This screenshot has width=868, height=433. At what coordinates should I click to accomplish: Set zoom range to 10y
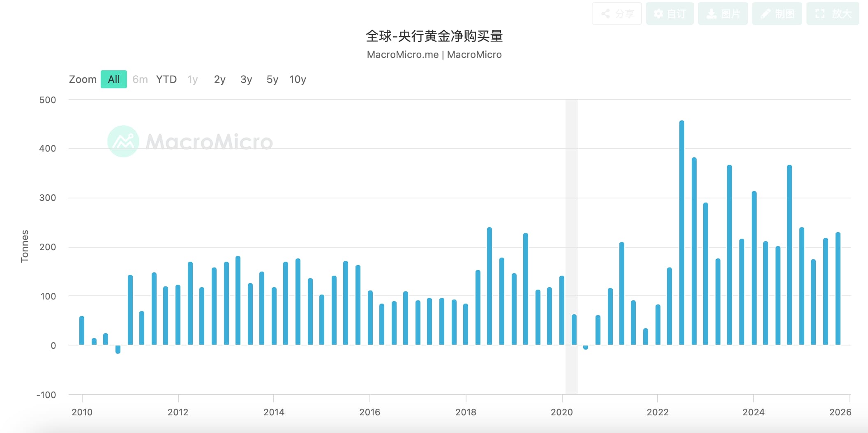click(298, 79)
